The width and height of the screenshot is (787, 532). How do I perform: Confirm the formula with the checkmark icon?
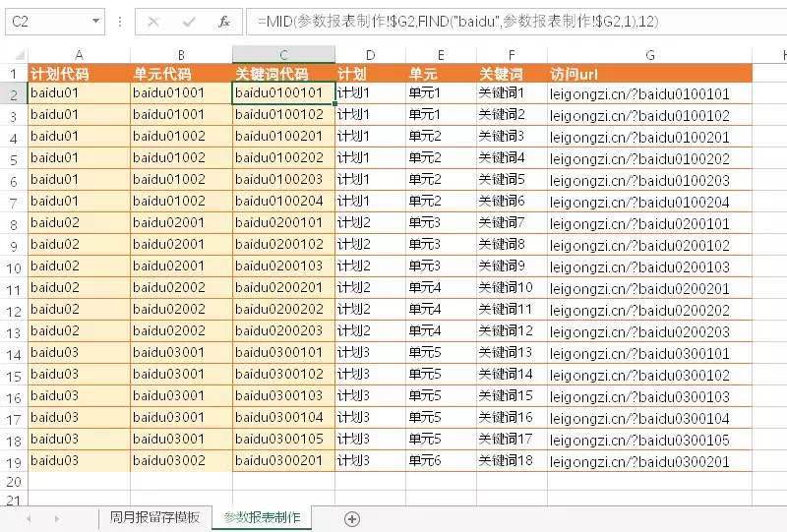click(x=189, y=21)
